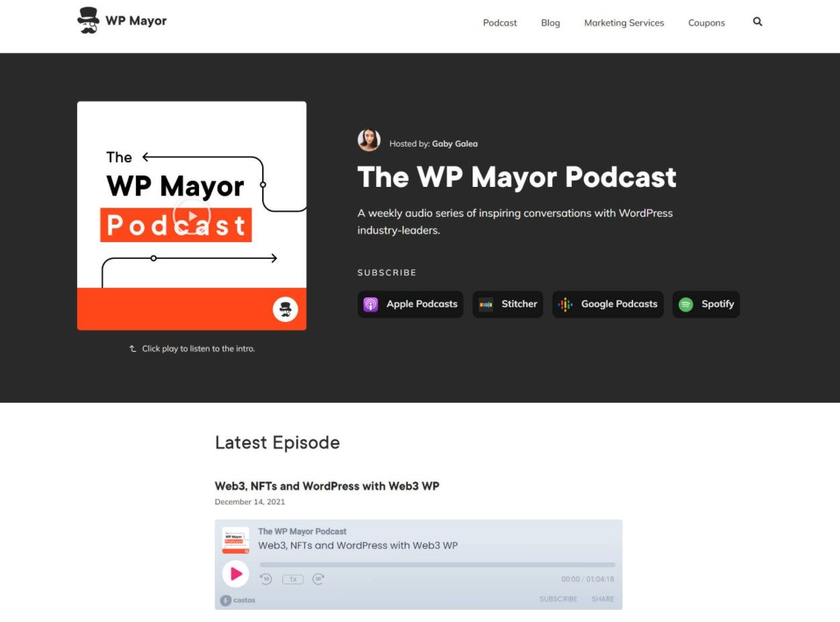Click the mascot badge on cover art
Screen dimensions: 840x622
pyautogui.click(x=285, y=309)
